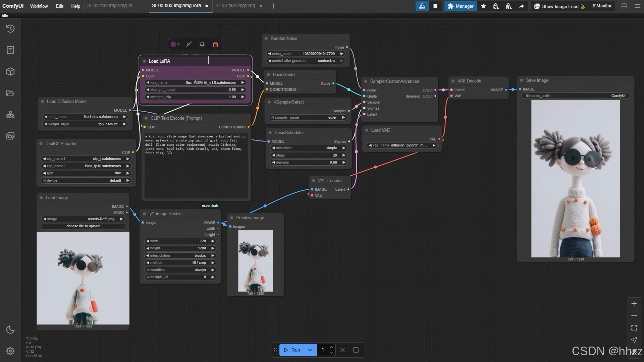
Task: Open the workflows folder sidebar icon
Action: (x=10, y=93)
